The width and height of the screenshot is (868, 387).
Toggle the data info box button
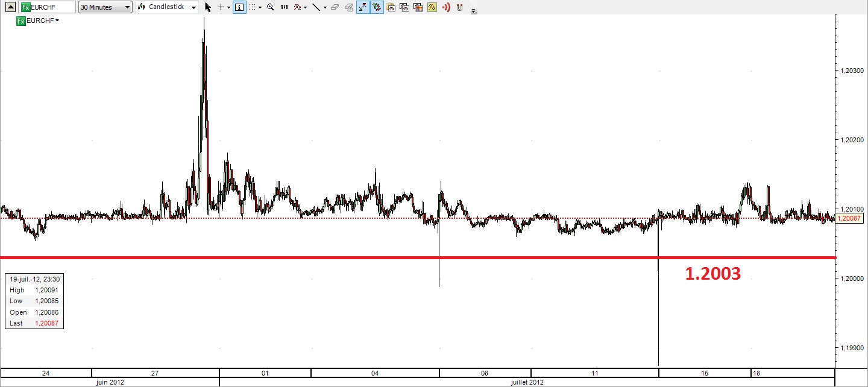click(239, 7)
